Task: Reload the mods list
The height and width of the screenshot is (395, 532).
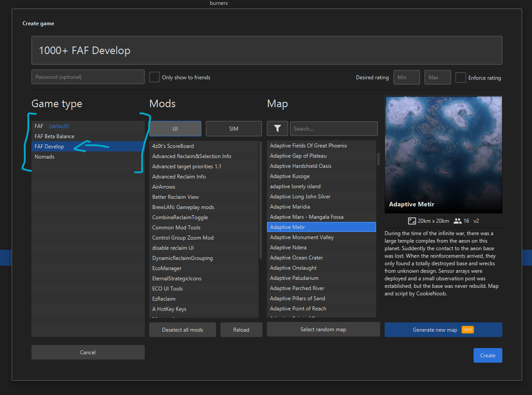Action: click(241, 330)
